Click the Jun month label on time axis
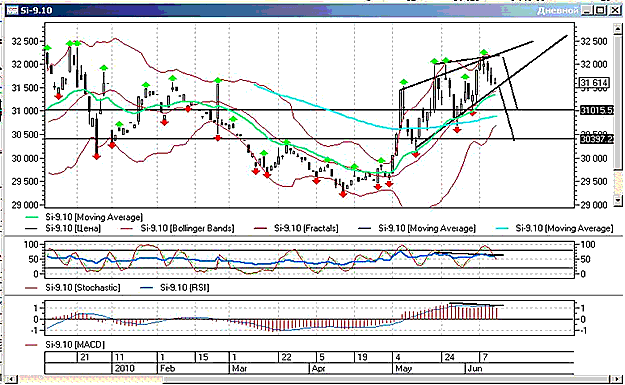Screen dimensions: 625x385 pyautogui.click(x=475, y=368)
